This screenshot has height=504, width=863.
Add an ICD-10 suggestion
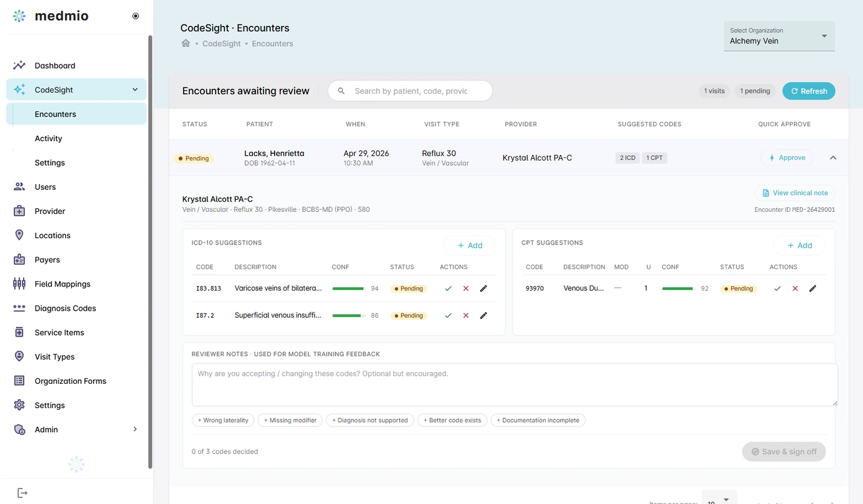tap(469, 245)
